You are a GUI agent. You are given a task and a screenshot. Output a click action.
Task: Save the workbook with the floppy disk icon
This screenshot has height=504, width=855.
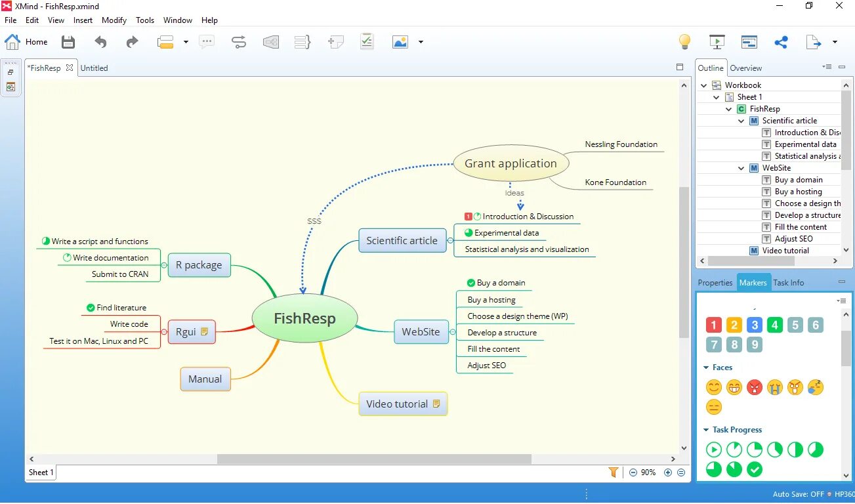pyautogui.click(x=68, y=42)
